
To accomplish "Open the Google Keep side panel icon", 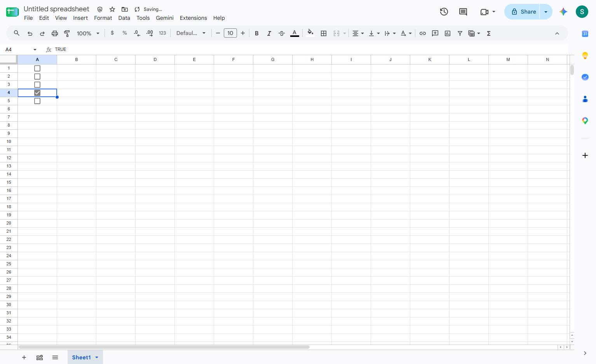I will click(585, 56).
